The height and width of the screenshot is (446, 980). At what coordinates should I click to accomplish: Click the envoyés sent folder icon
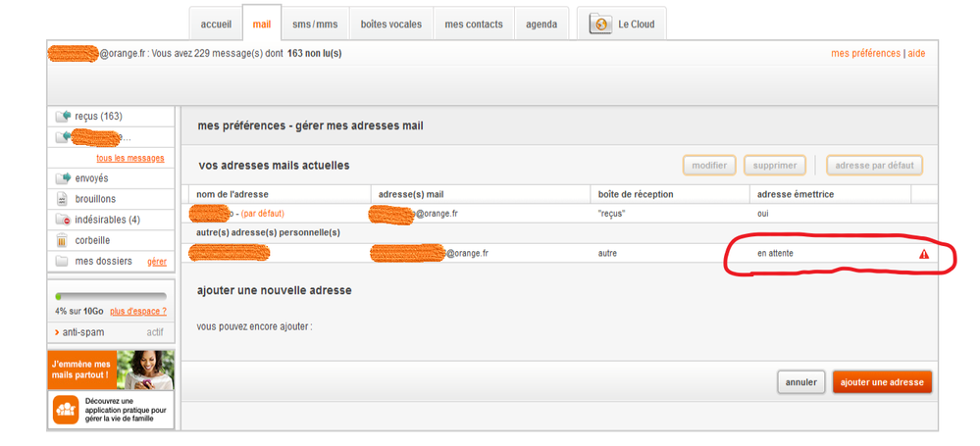[64, 178]
